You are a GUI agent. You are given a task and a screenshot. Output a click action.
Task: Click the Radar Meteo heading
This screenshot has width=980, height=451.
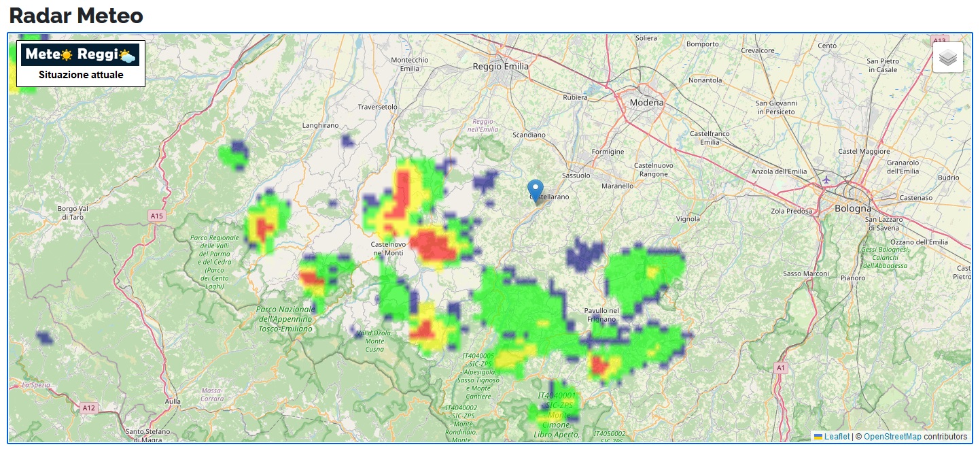[76, 15]
